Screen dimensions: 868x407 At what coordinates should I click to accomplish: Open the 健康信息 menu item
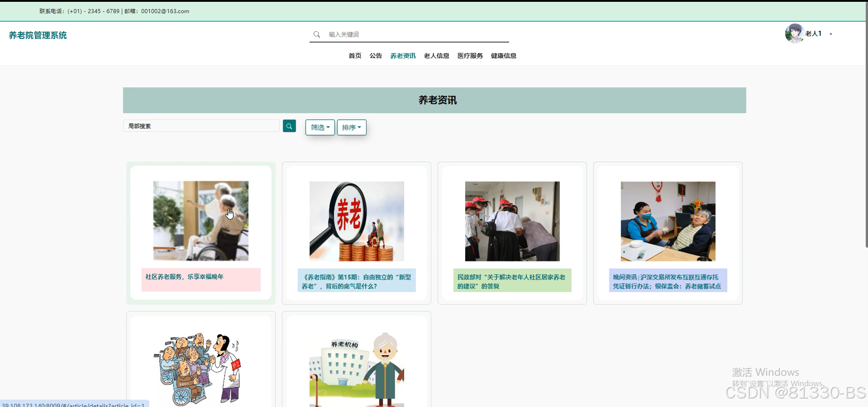pyautogui.click(x=504, y=56)
